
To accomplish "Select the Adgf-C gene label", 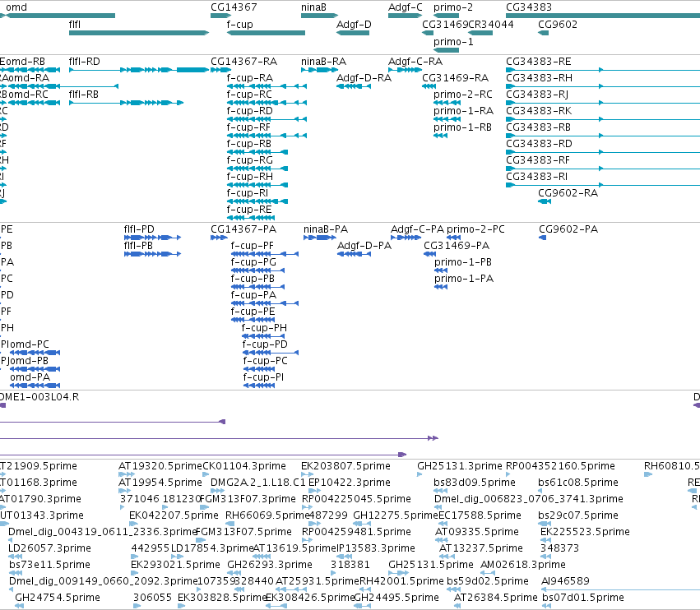I will [x=405, y=7].
